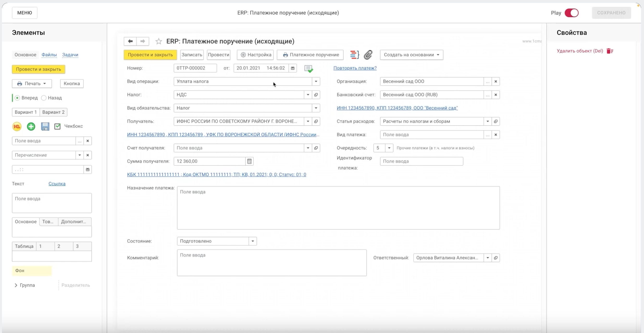The height and width of the screenshot is (333, 644).
Task: Open calendar picker next to document date
Action: tap(292, 68)
